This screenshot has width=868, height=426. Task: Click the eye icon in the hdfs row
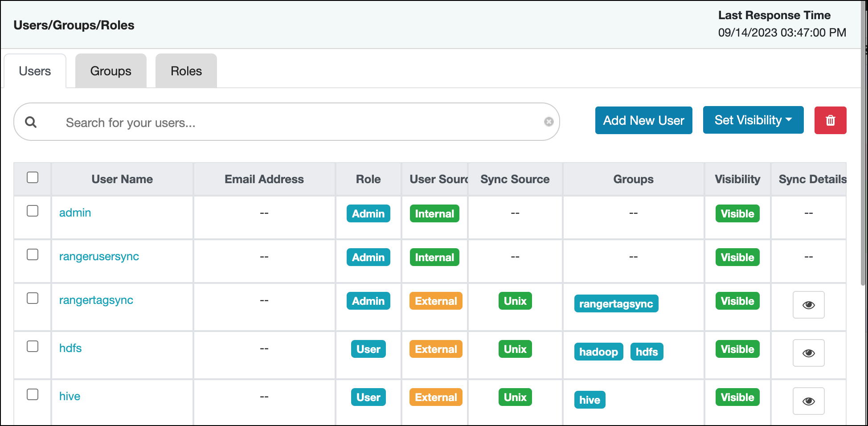click(x=809, y=353)
